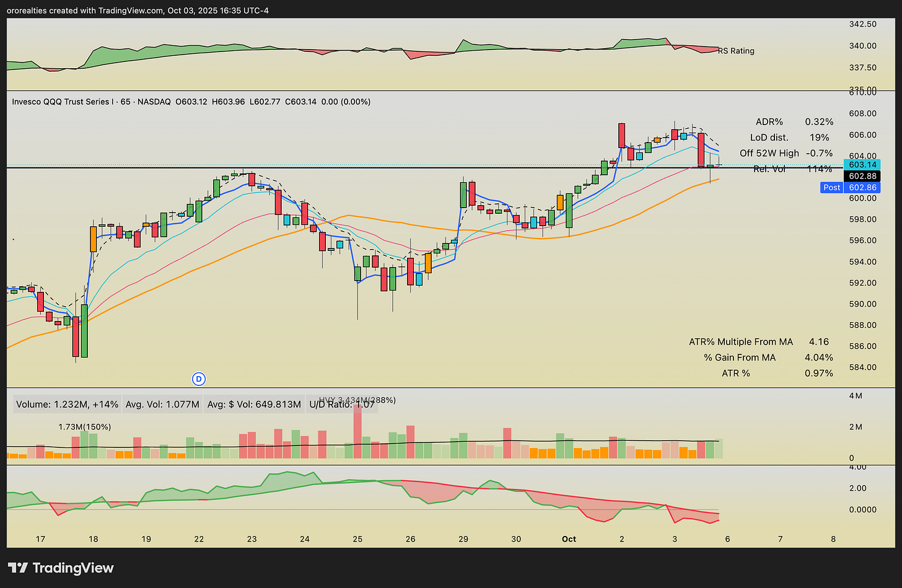Viewport: 902px width, 588px height.
Task: Click date 29 on the time axis
Action: coord(463,539)
